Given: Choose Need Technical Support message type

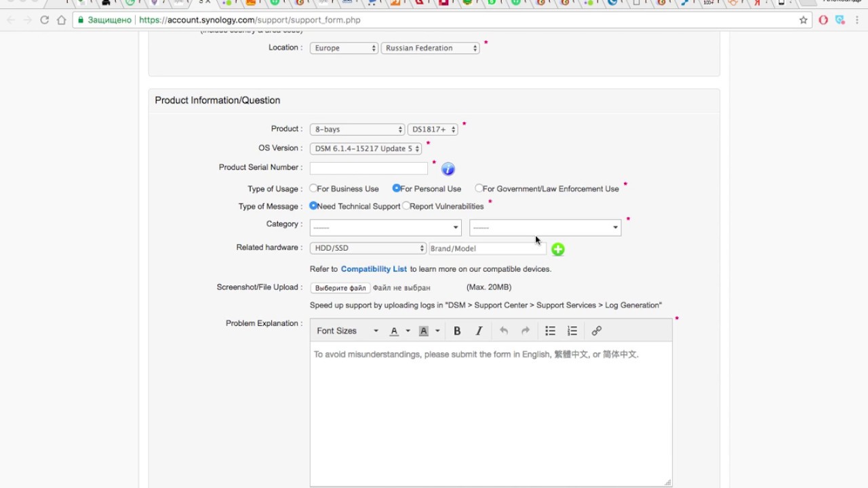Looking at the screenshot, I should (313, 205).
